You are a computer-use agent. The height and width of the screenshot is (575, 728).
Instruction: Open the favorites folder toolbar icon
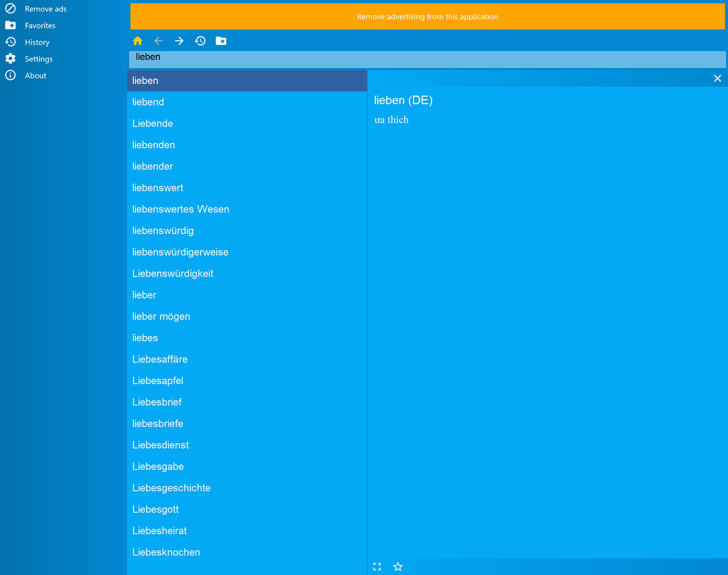click(221, 41)
